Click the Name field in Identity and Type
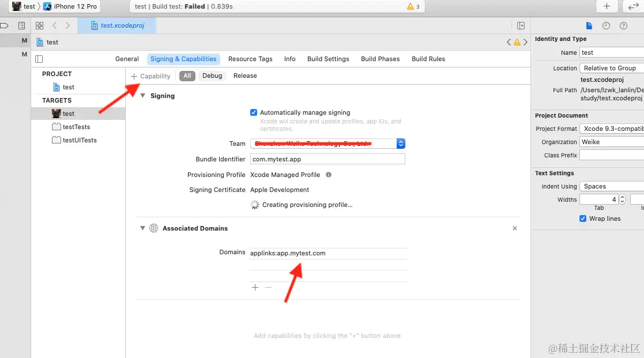Image resolution: width=644 pixels, height=358 pixels. [x=612, y=52]
